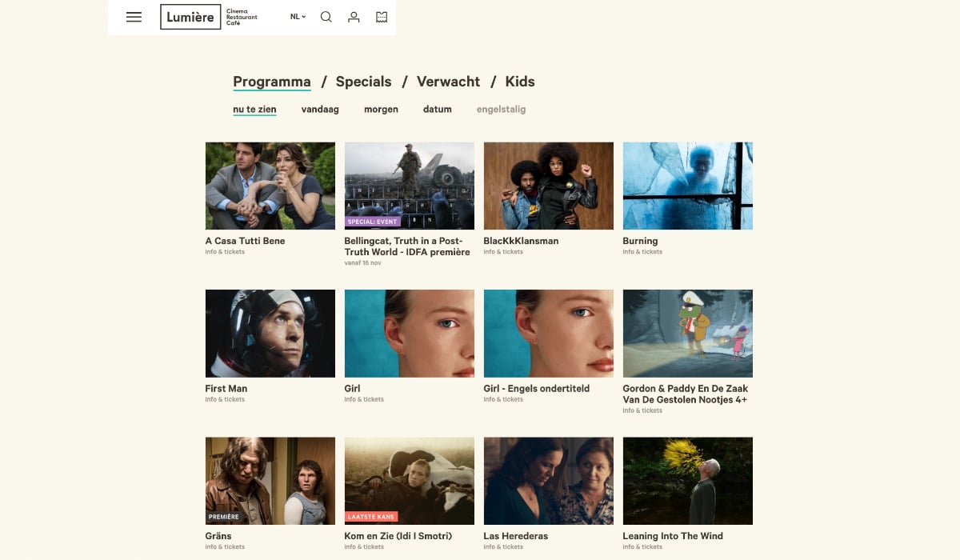Viewport: 960px width, 560px height.
Task: Open the First Man astronaut poster image
Action: pyautogui.click(x=270, y=334)
